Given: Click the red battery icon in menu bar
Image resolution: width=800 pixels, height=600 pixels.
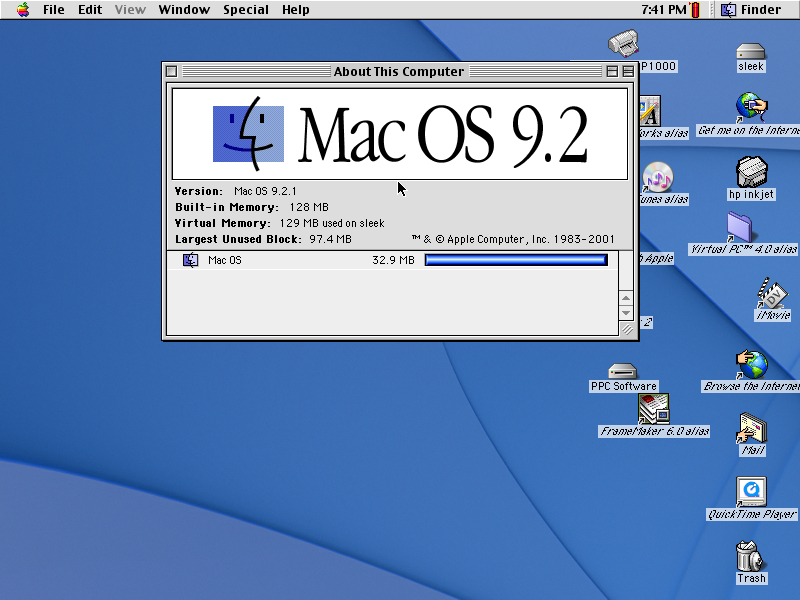Looking at the screenshot, I should (695, 10).
